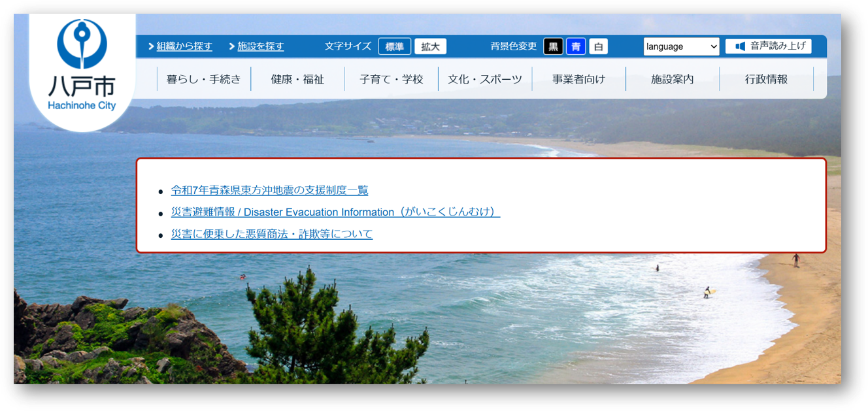The image size is (868, 411).
Task: Select the 施設案内 menu item
Action: click(x=672, y=79)
